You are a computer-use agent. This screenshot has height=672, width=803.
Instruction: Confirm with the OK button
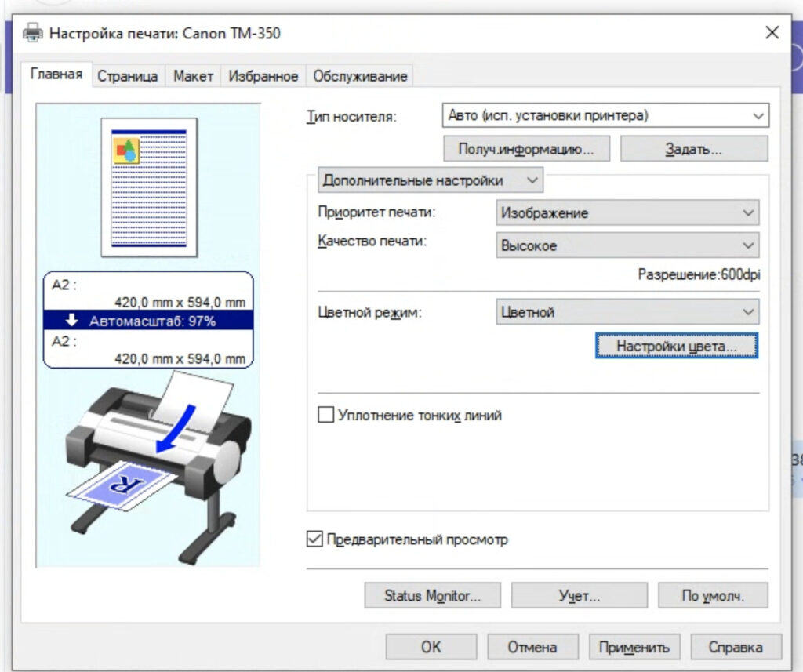431,647
